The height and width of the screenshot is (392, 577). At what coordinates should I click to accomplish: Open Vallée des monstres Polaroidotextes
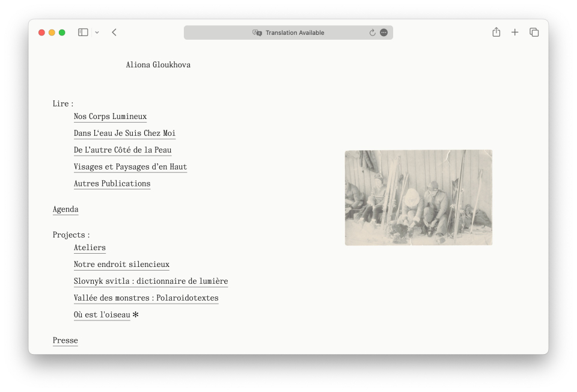click(x=146, y=298)
